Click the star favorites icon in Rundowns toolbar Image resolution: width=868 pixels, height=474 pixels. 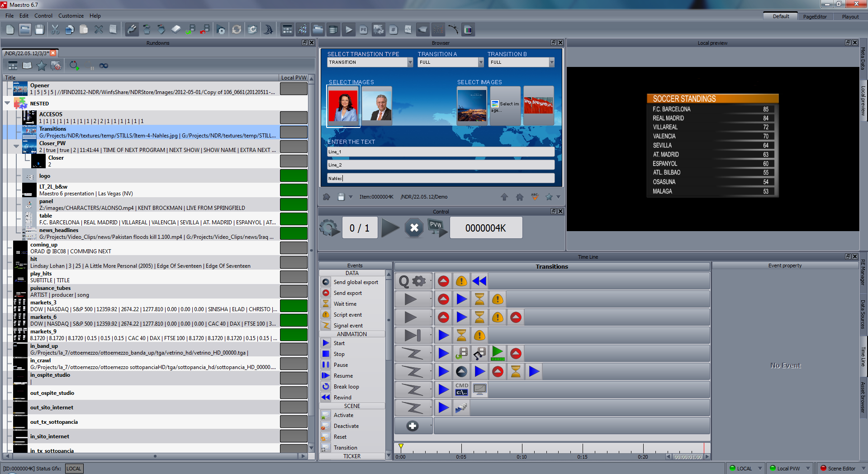coord(42,66)
